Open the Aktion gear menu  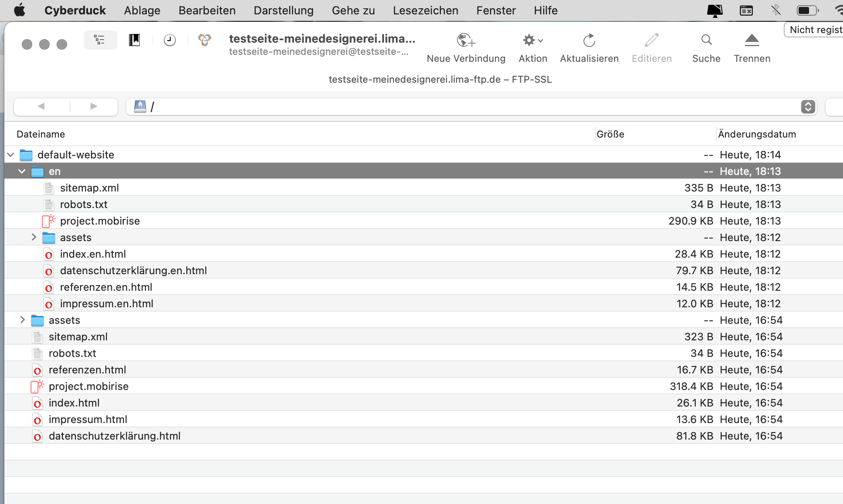click(532, 40)
